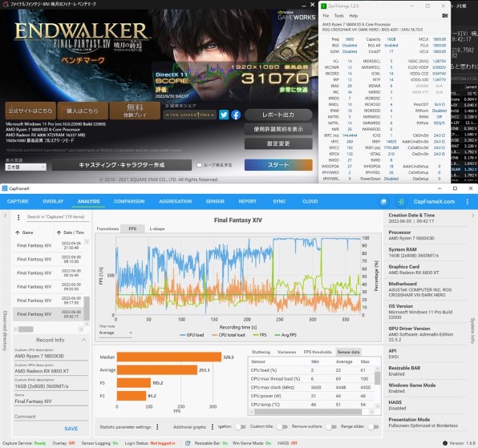Click the version info icon
Screen dimensions: 478x448
click(x=445, y=443)
